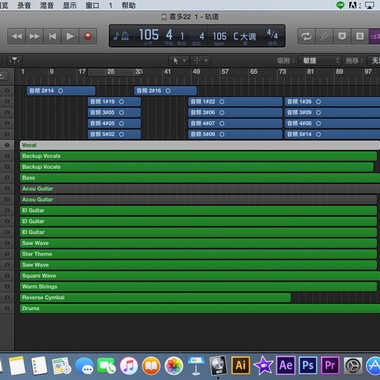Click the rewind transport button

point(17,36)
